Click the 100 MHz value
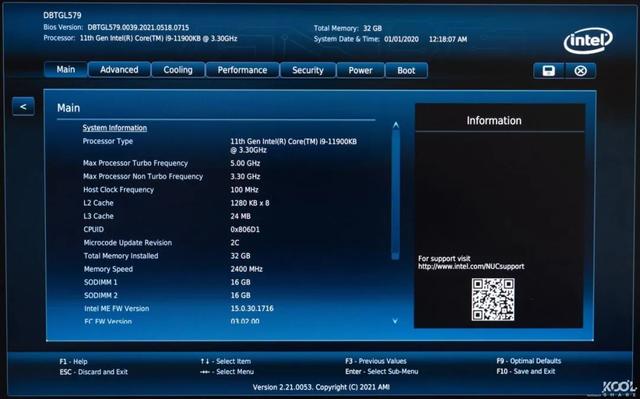640x399 pixels. 244,190
